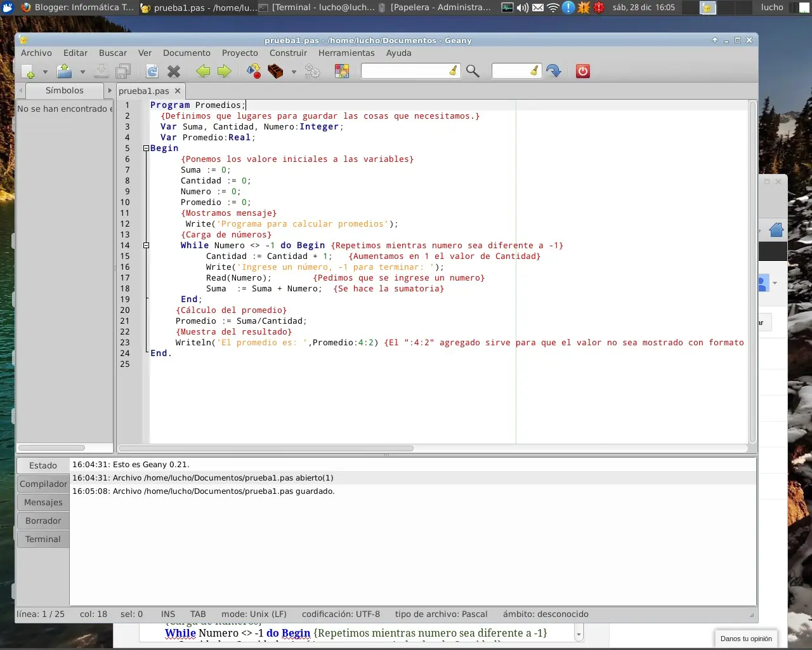Switch to the Mensajes tab
Screen dimensions: 812x650
point(43,502)
